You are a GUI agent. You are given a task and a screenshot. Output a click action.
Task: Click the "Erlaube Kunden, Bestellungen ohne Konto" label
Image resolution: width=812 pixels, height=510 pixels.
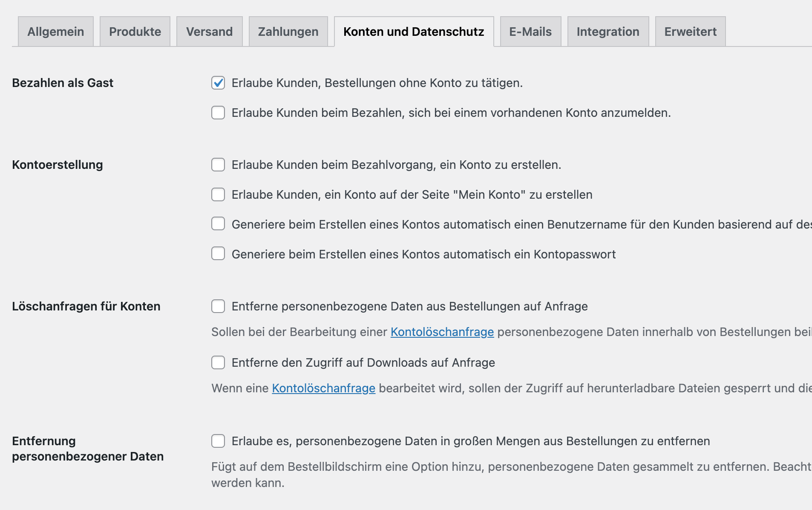click(x=377, y=83)
